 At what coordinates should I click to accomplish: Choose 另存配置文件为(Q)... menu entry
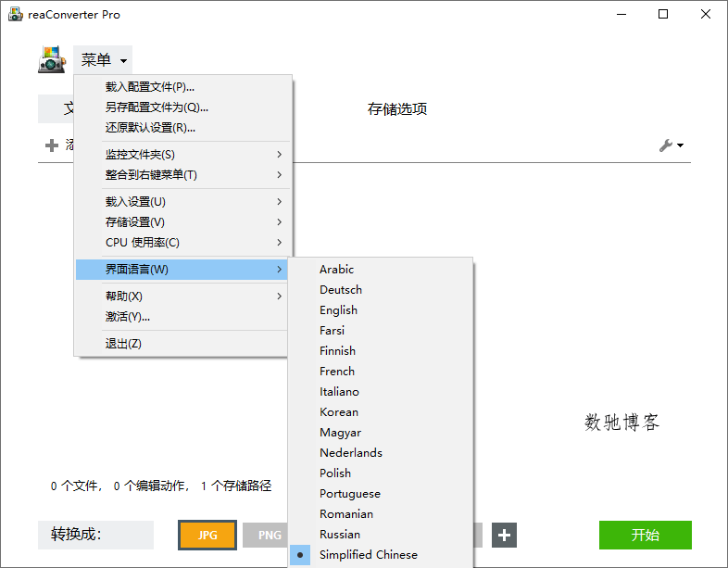coord(183,107)
